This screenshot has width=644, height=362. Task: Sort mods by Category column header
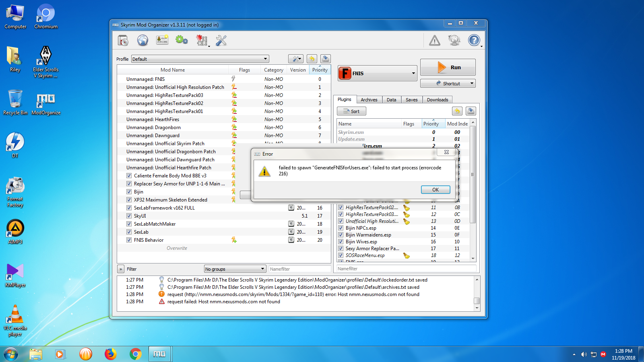pyautogui.click(x=274, y=70)
